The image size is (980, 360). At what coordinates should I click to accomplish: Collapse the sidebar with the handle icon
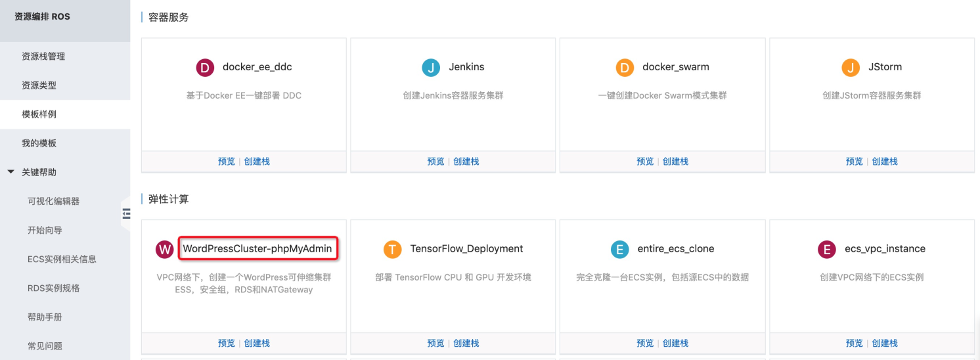[126, 213]
